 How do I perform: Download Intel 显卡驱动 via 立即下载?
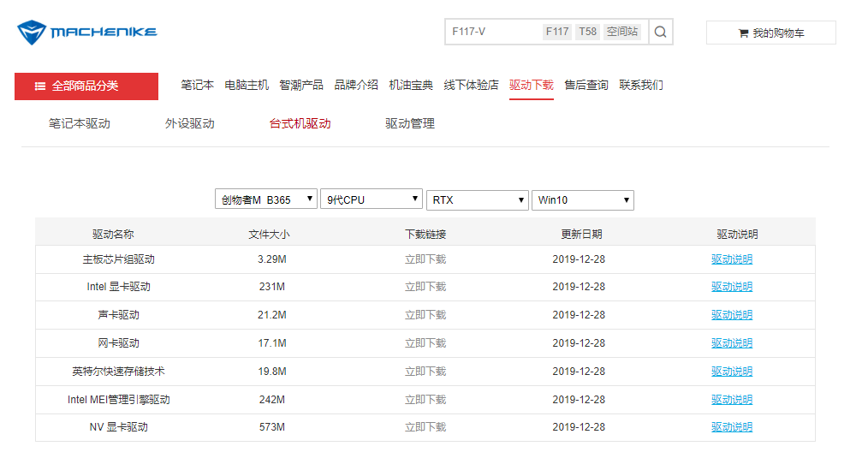point(425,287)
